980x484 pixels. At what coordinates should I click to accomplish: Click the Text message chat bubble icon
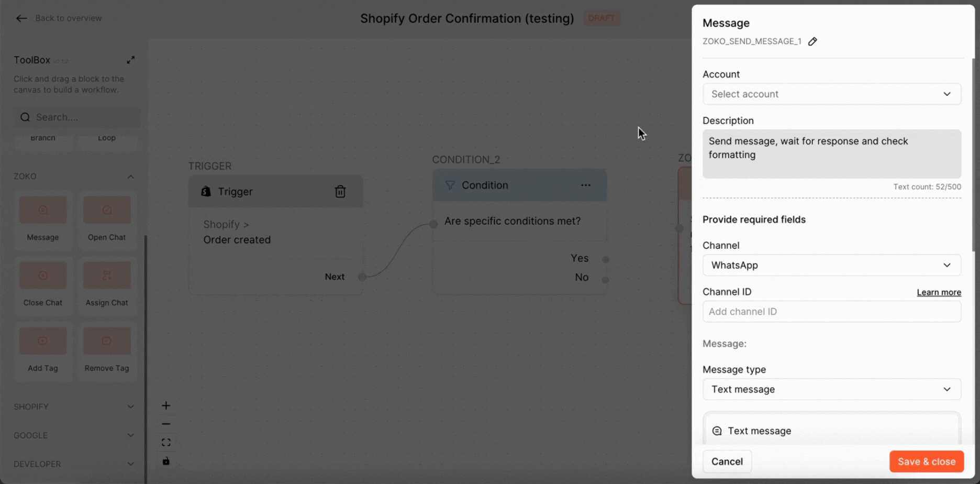717,431
